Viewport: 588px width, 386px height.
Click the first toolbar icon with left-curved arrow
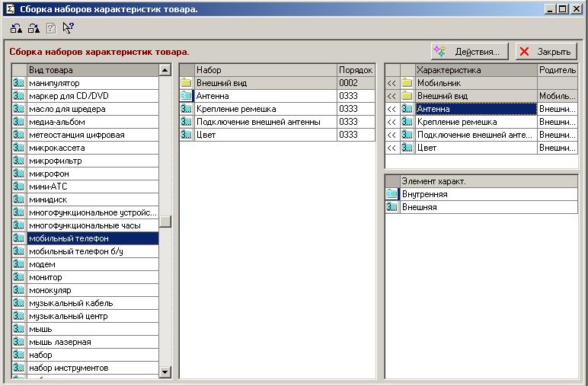[16, 29]
